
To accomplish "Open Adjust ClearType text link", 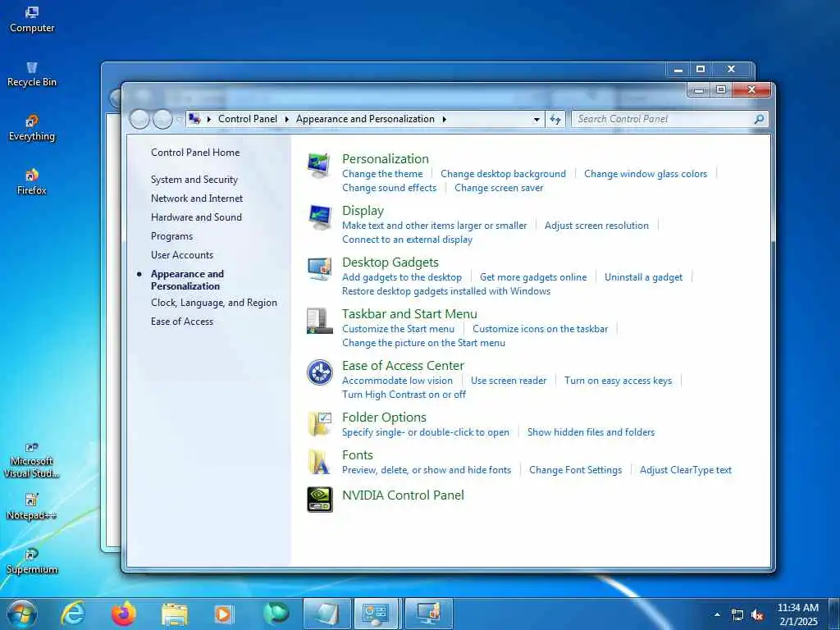I will (686, 470).
